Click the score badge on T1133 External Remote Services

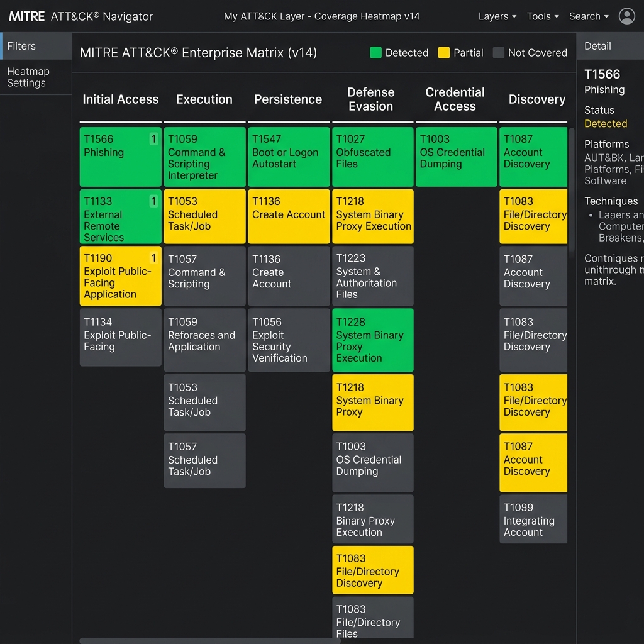point(153,201)
